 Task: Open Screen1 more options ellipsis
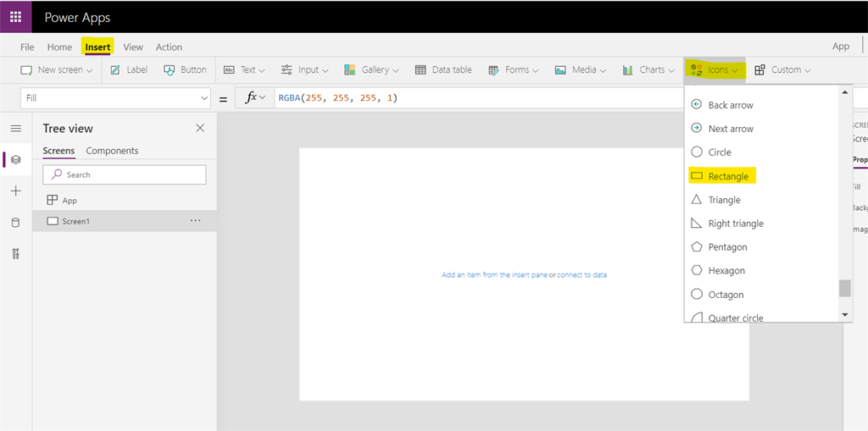click(x=196, y=220)
